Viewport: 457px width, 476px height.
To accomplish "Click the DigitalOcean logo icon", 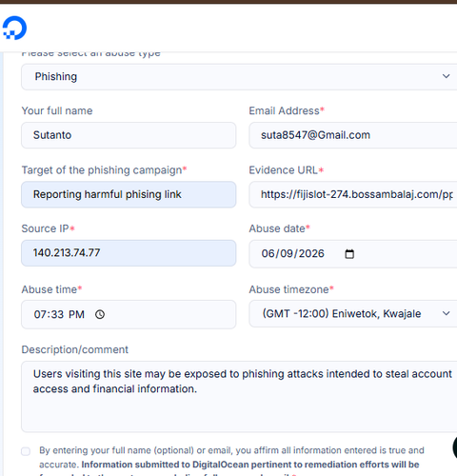I will (14, 28).
